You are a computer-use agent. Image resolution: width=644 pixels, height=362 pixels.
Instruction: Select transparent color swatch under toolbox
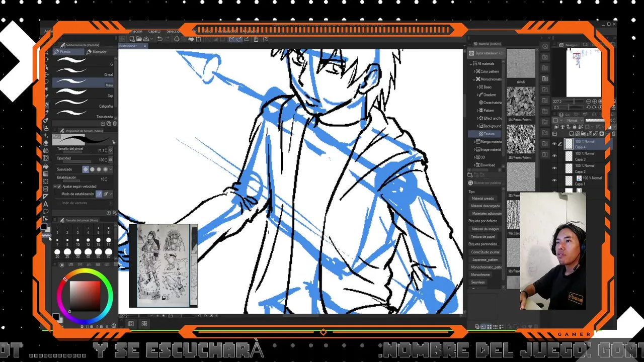tap(46, 235)
